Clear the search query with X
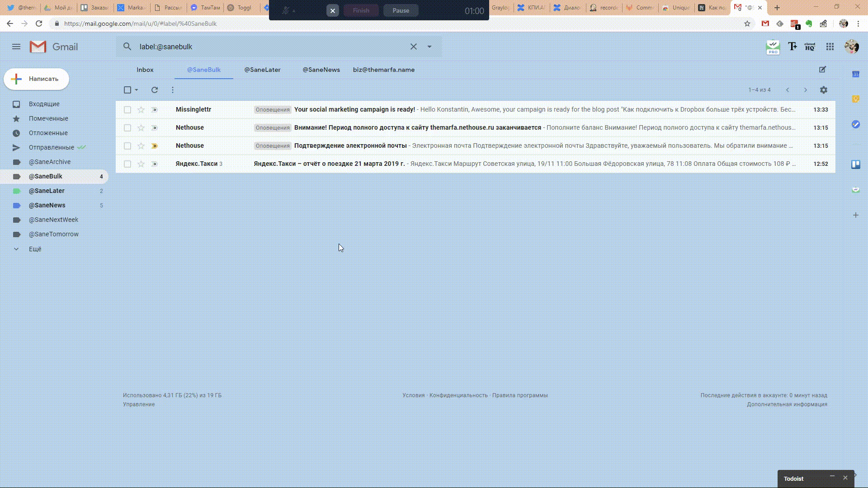The width and height of the screenshot is (868, 488). pyautogui.click(x=413, y=47)
